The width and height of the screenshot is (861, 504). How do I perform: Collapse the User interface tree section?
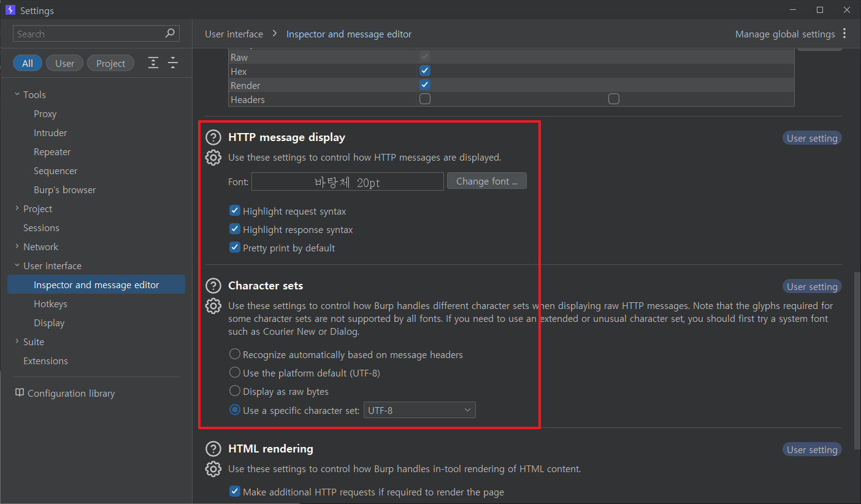[x=17, y=265]
